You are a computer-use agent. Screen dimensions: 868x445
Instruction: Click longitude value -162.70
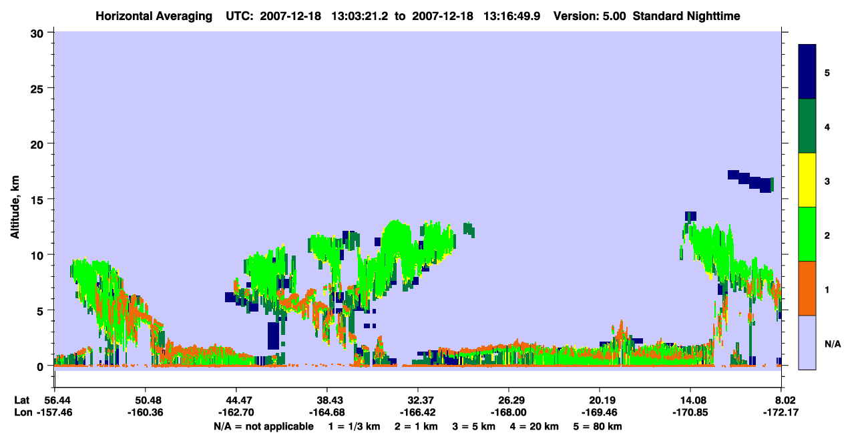pyautogui.click(x=236, y=412)
